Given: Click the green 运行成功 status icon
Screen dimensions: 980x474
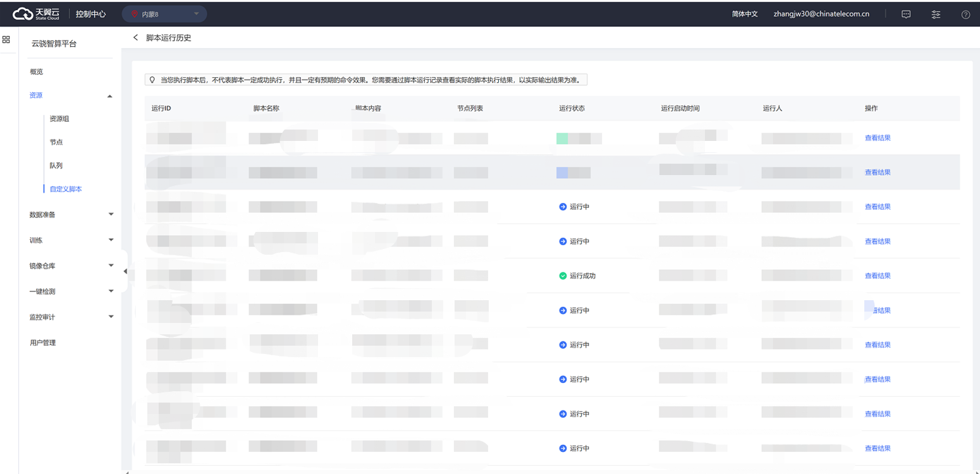Looking at the screenshot, I should (563, 276).
